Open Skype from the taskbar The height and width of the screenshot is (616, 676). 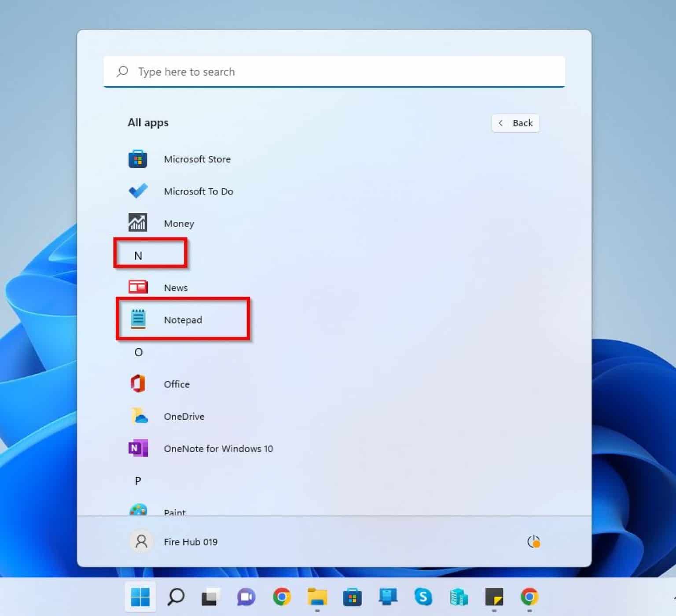[422, 598]
